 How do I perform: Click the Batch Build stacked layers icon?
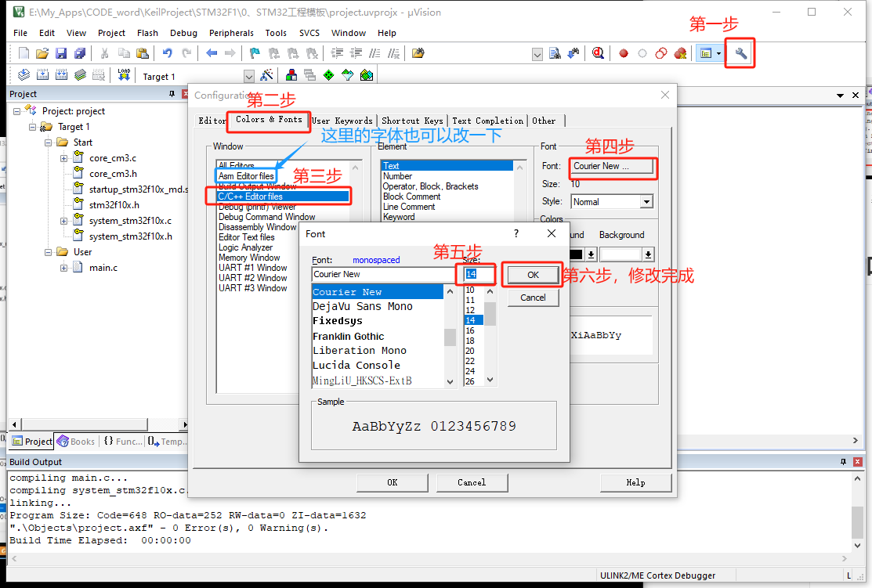pos(81,75)
